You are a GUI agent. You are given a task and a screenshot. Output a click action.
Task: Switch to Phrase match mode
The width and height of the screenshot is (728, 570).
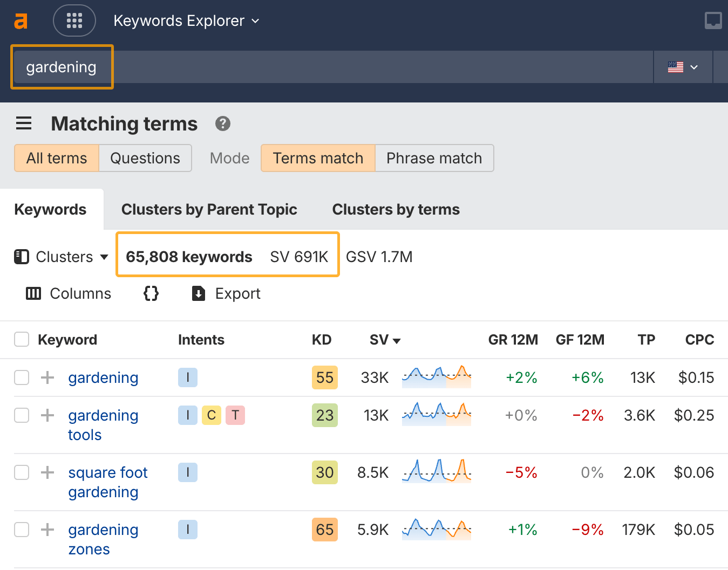tap(434, 158)
